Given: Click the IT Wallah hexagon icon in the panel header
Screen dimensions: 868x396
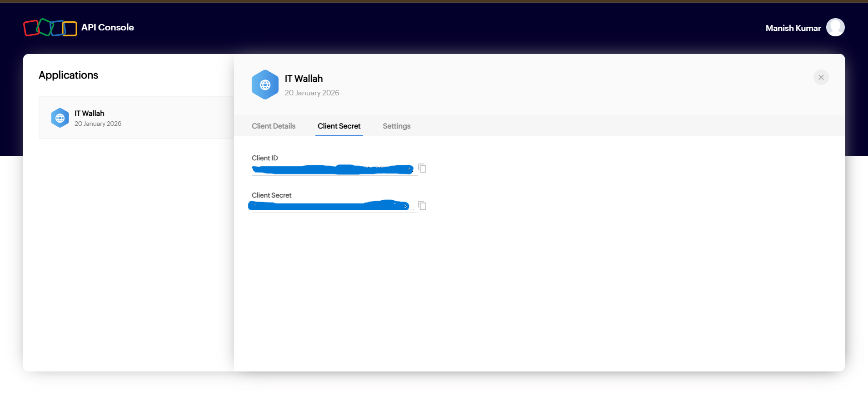Looking at the screenshot, I should pyautogui.click(x=265, y=85).
